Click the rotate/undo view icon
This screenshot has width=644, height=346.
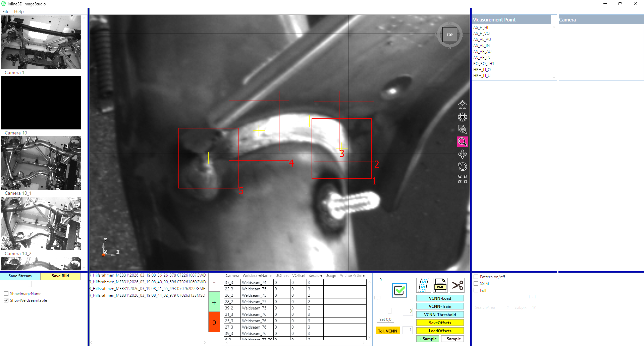tap(462, 167)
